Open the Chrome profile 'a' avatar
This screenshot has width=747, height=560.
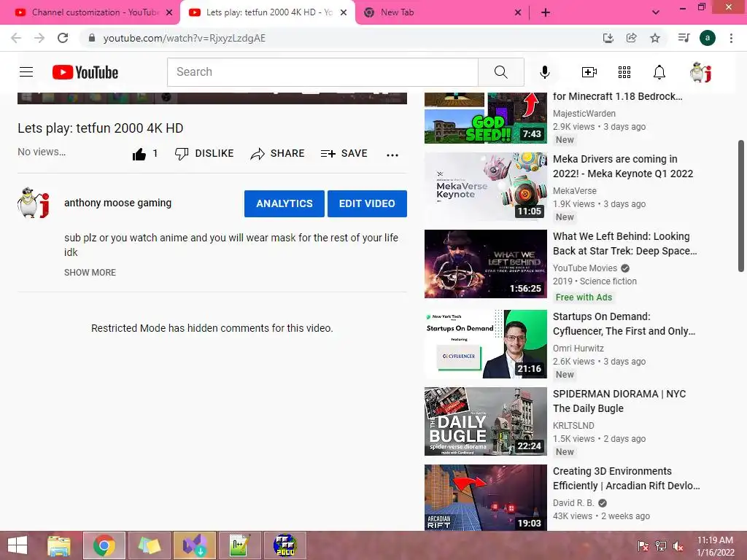pos(708,38)
